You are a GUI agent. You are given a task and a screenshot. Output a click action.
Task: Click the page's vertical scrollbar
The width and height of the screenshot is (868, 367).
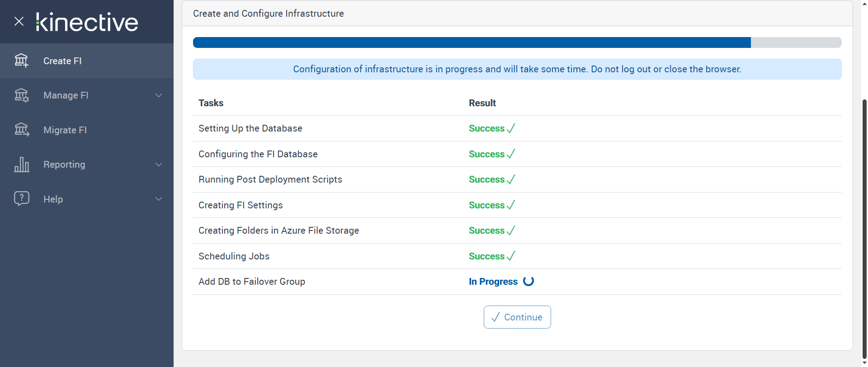[864, 226]
